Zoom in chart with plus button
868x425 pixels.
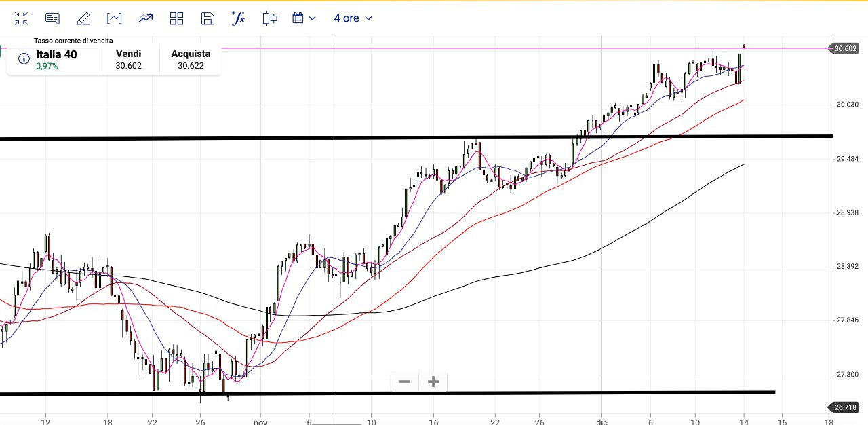click(x=433, y=382)
